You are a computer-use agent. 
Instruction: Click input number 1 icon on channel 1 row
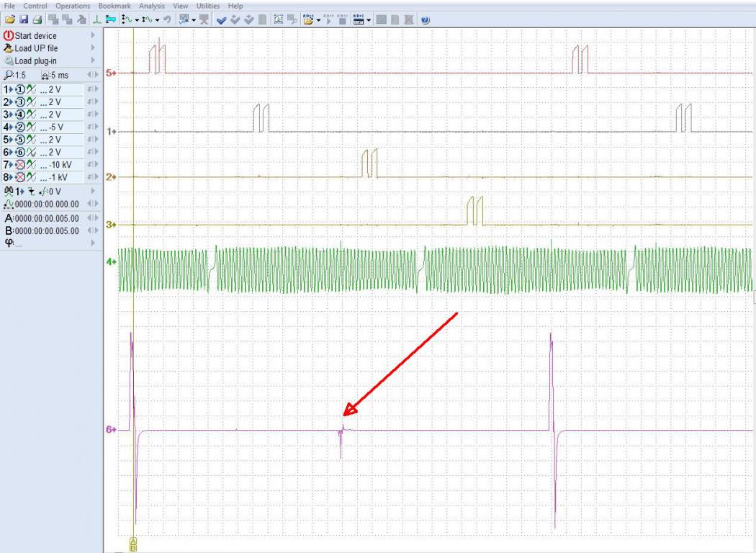[19, 90]
